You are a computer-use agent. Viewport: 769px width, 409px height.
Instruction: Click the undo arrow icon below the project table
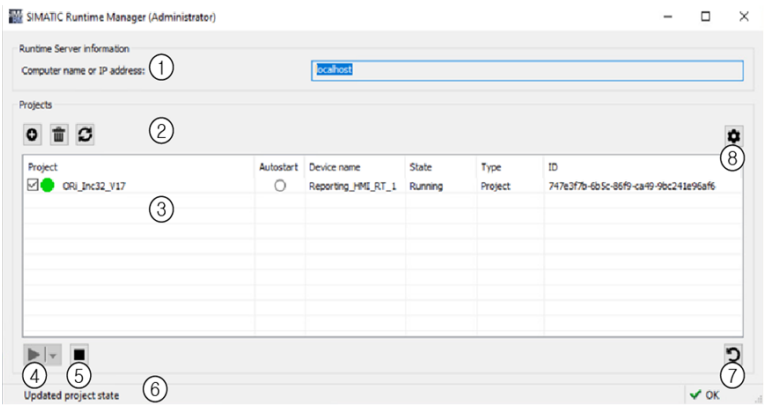pos(734,355)
